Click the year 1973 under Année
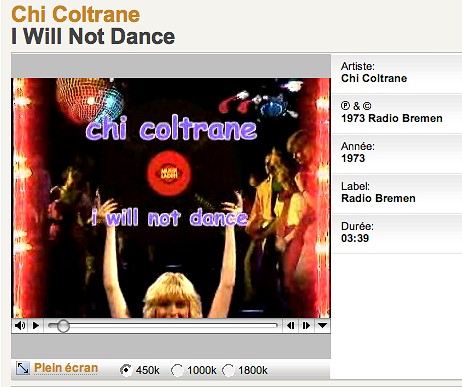Screen dimensions: 462x387 click(353, 158)
